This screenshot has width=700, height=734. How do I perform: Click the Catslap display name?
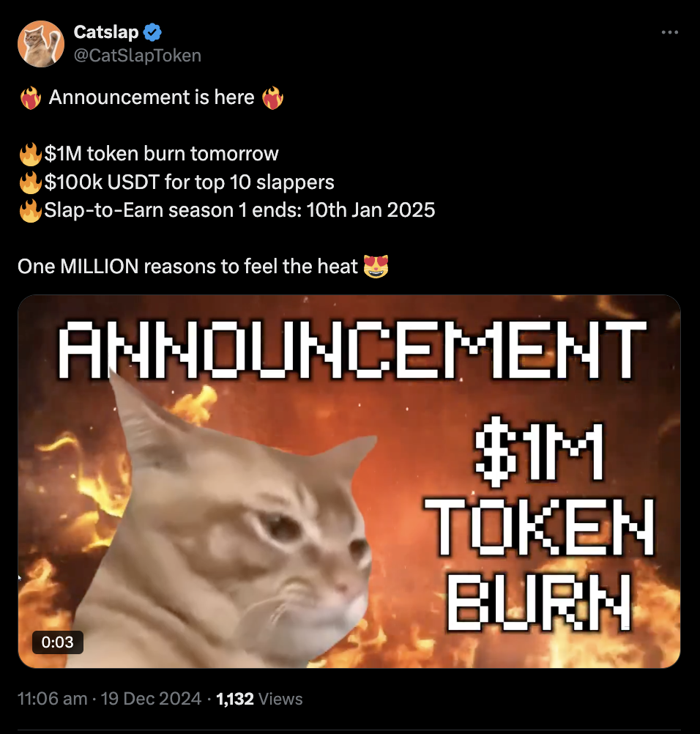(106, 31)
